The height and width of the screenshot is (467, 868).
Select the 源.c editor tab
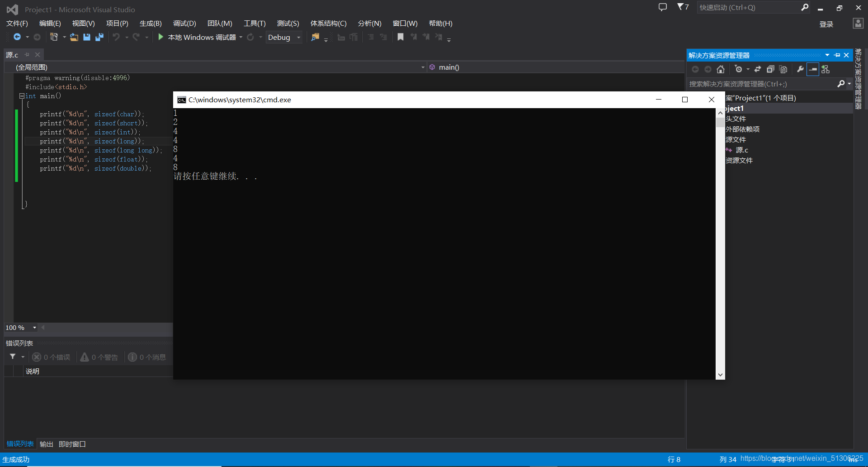pyautogui.click(x=12, y=55)
